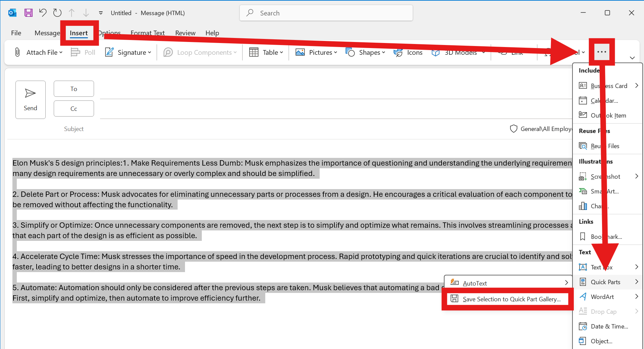This screenshot has height=349, width=644.
Task: Click the Business Card icon
Action: (x=583, y=86)
